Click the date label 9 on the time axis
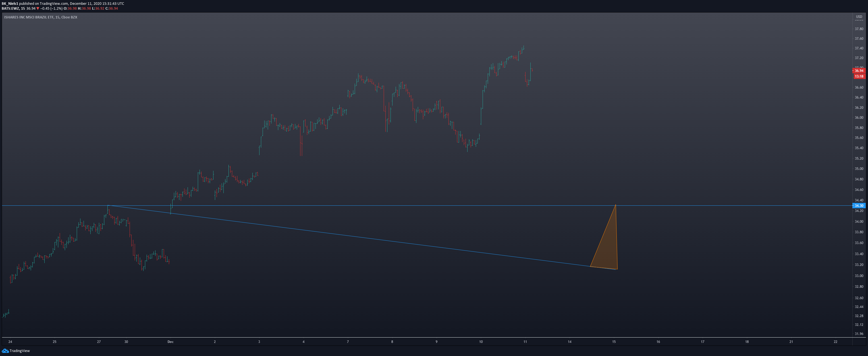 tap(436, 342)
